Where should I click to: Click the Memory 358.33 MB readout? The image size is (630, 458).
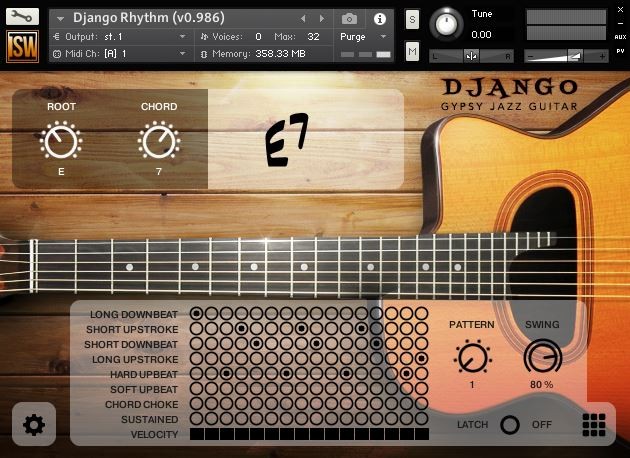(253, 53)
